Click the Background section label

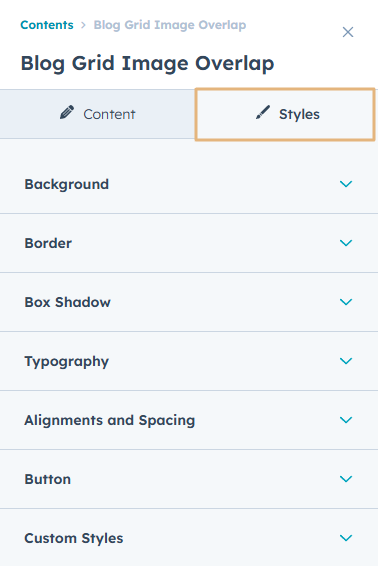pyautogui.click(x=67, y=184)
